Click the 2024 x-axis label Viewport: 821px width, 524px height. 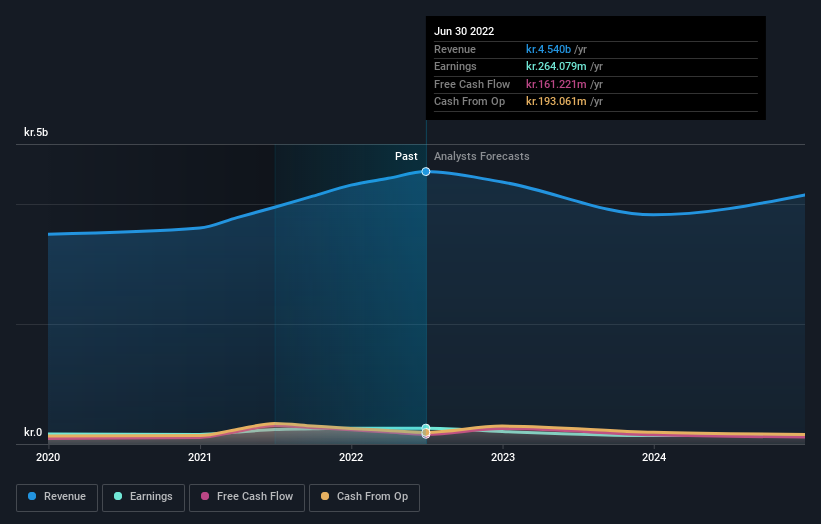pos(654,457)
